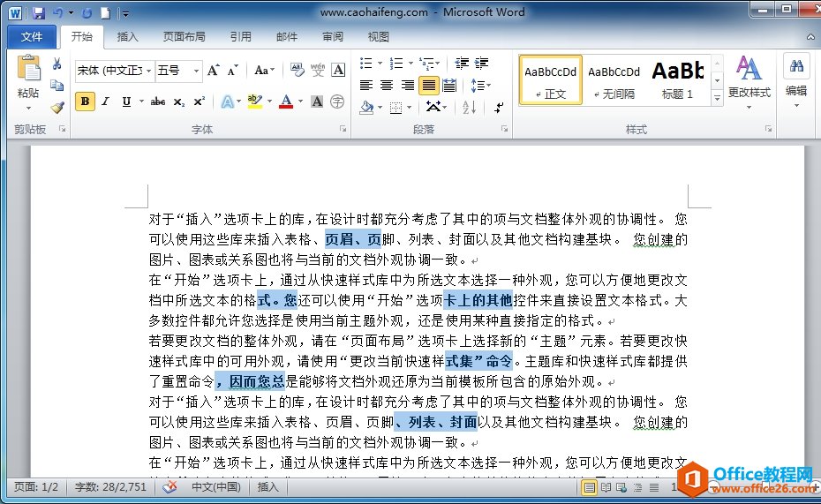
Task: Apply strikethrough abc formatting
Action: 158,102
